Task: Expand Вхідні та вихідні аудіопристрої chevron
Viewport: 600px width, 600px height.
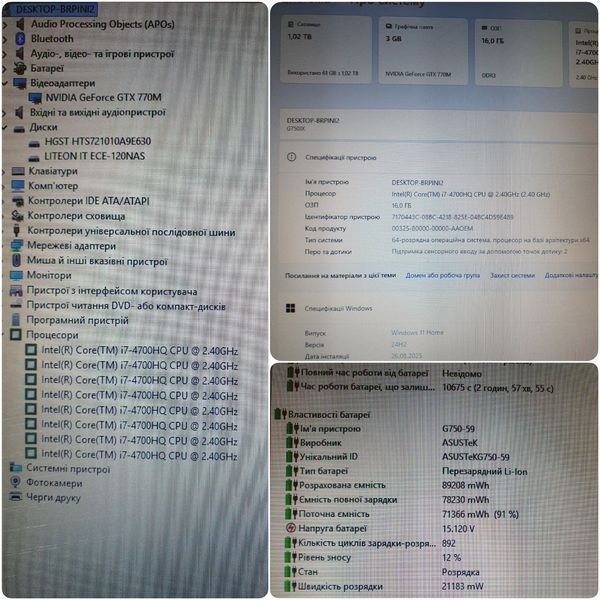Action: [5, 113]
